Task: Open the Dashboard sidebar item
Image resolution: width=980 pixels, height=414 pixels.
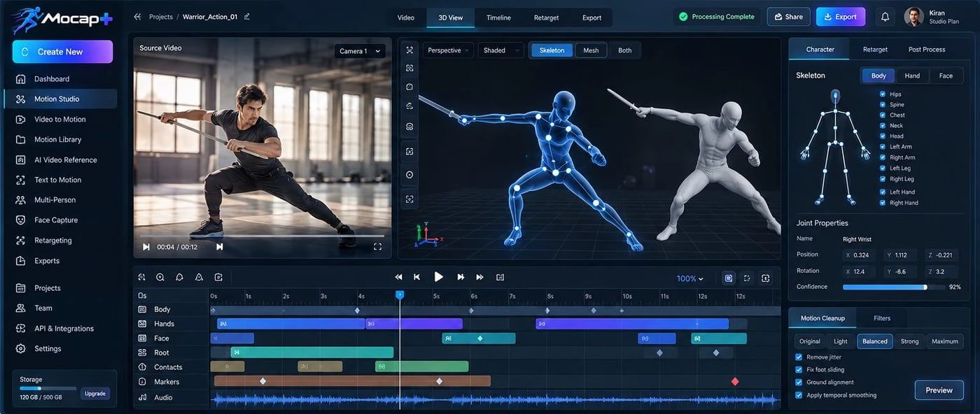Action: tap(59, 79)
